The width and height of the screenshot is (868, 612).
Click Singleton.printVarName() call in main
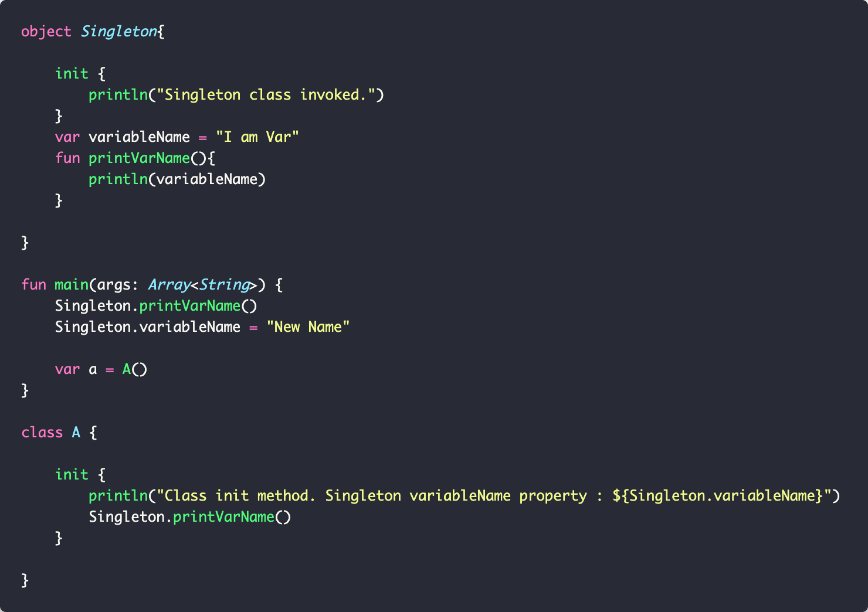click(156, 306)
